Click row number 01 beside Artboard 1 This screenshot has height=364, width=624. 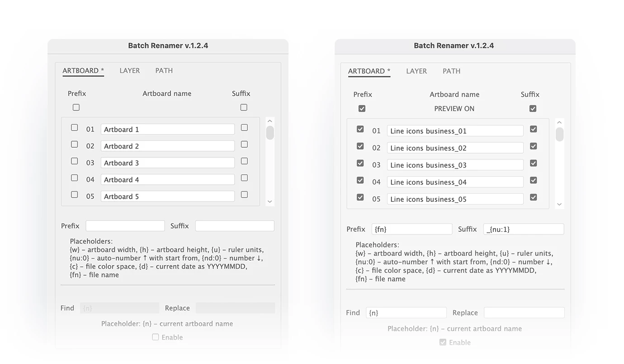[90, 129]
